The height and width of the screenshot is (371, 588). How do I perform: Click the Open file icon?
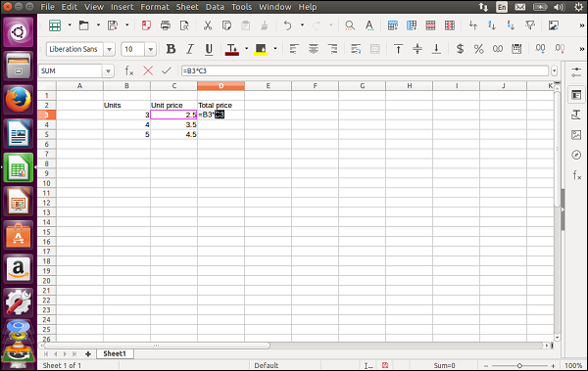click(83, 25)
